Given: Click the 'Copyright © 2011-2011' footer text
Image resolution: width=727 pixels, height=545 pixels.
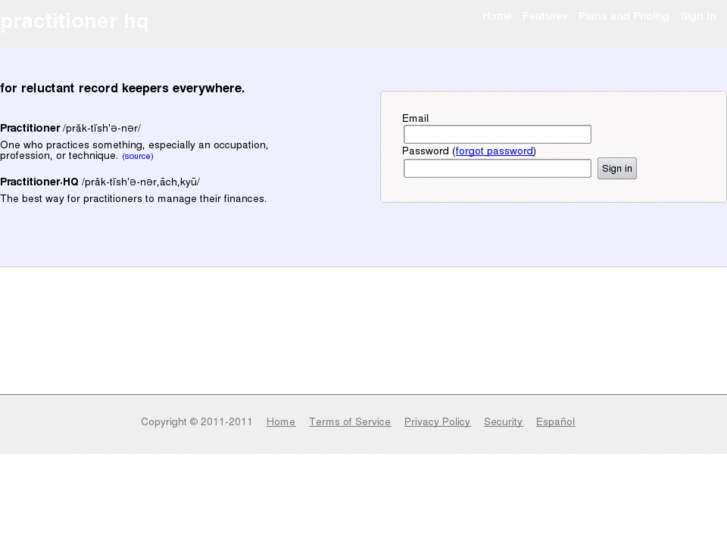Looking at the screenshot, I should pyautogui.click(x=197, y=422).
